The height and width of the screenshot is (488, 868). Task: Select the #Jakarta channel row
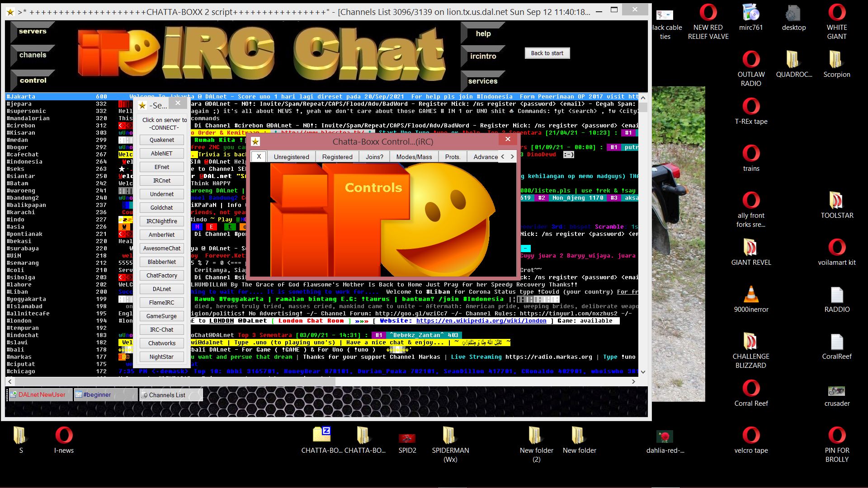(321, 97)
